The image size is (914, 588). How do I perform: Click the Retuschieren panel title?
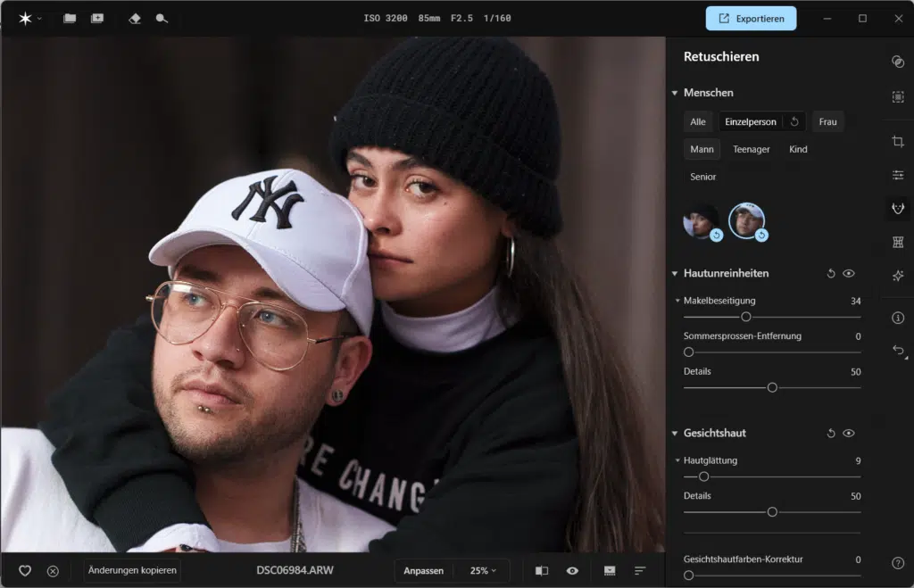(x=721, y=56)
